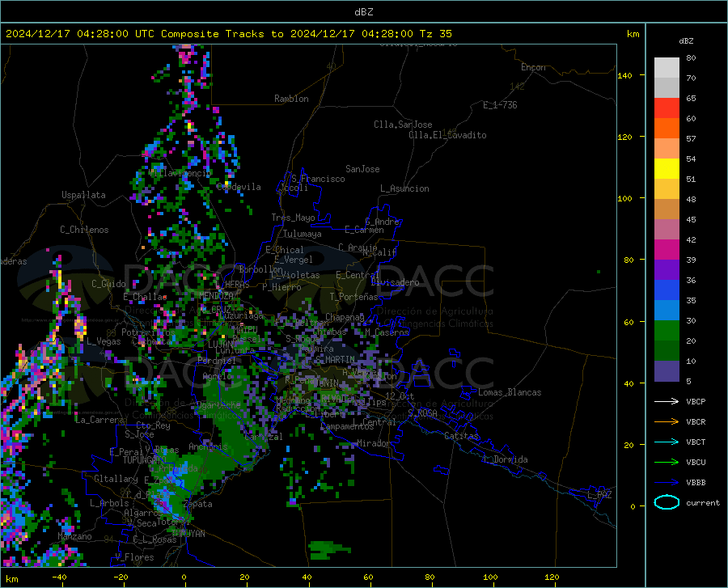
Task: Pick the magenta 42 dBZ color band
Action: pos(667,250)
